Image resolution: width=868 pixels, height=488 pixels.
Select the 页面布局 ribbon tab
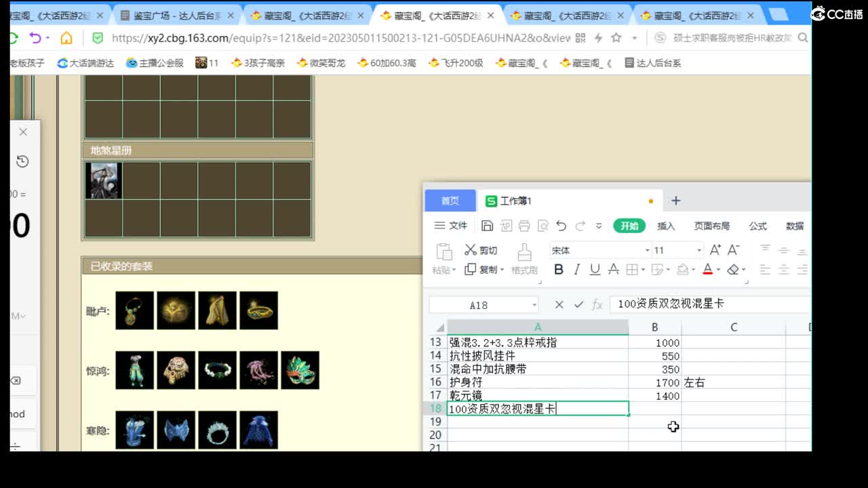pyautogui.click(x=712, y=226)
